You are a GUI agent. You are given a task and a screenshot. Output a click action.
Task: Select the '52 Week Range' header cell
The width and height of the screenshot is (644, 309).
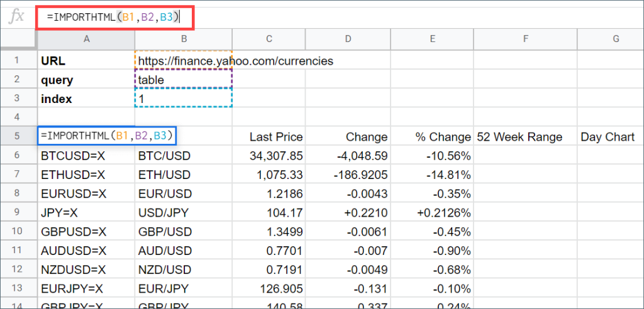pos(525,137)
